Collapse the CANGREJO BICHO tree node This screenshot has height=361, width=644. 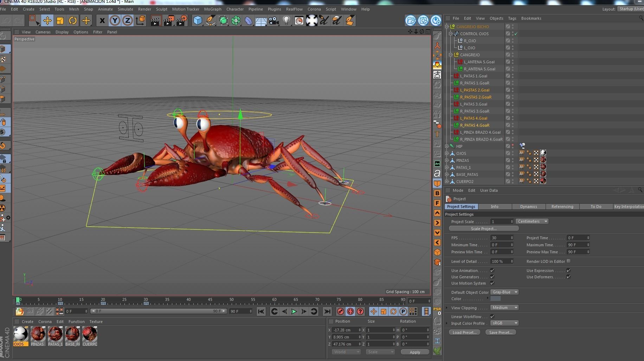point(447,26)
